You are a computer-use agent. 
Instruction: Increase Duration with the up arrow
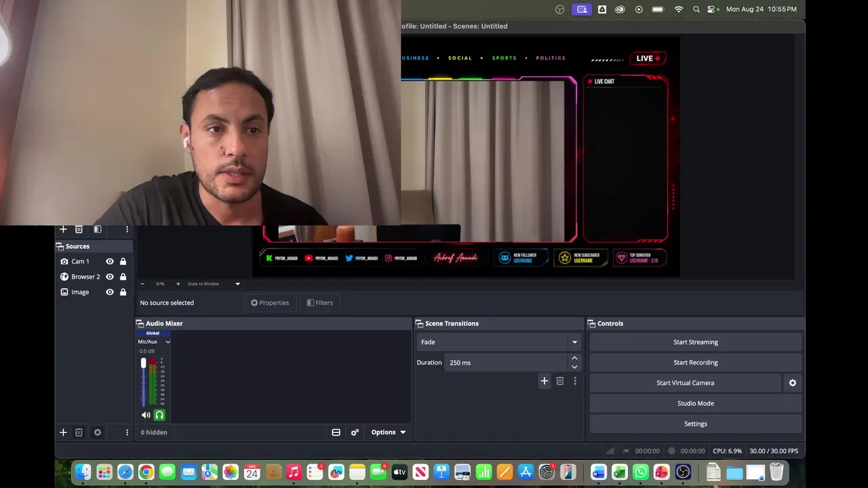point(574,358)
